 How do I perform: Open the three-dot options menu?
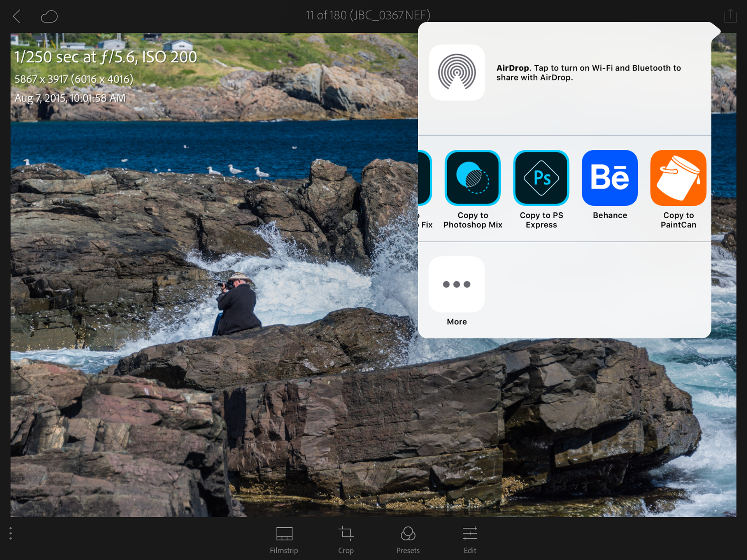tap(11, 534)
